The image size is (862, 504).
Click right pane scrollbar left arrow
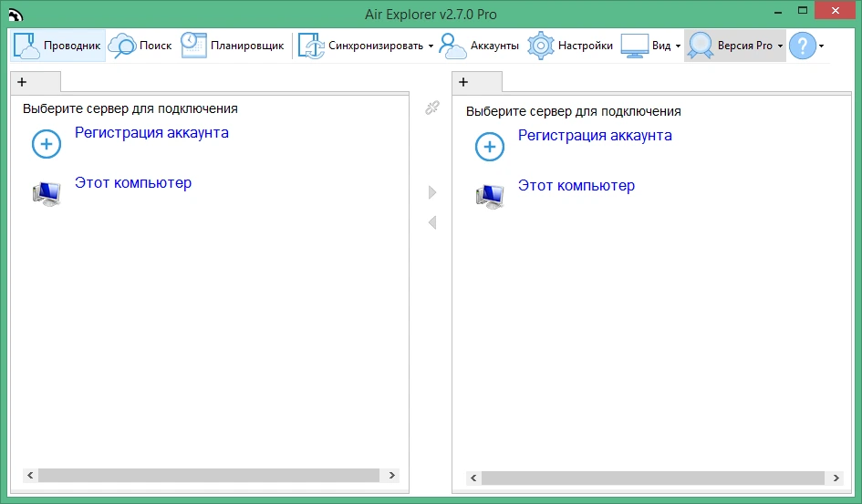473,478
